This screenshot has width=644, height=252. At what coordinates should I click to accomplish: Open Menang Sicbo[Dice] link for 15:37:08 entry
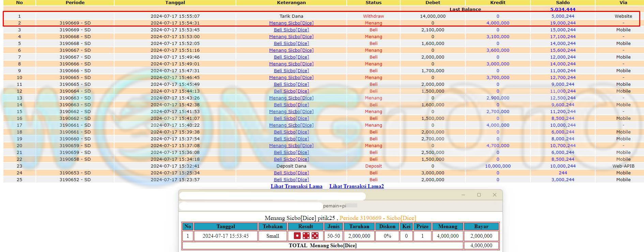pyautogui.click(x=291, y=146)
